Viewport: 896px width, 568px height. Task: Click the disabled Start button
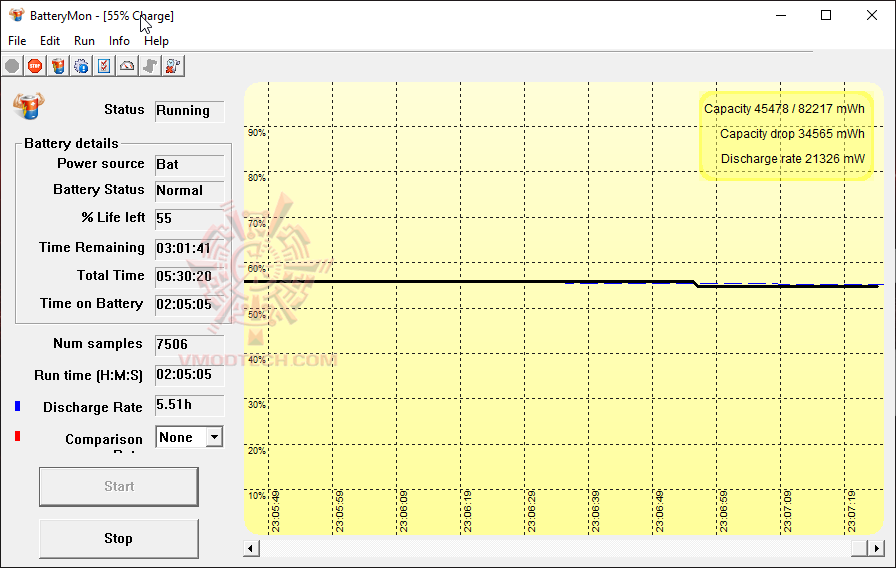pyautogui.click(x=119, y=486)
